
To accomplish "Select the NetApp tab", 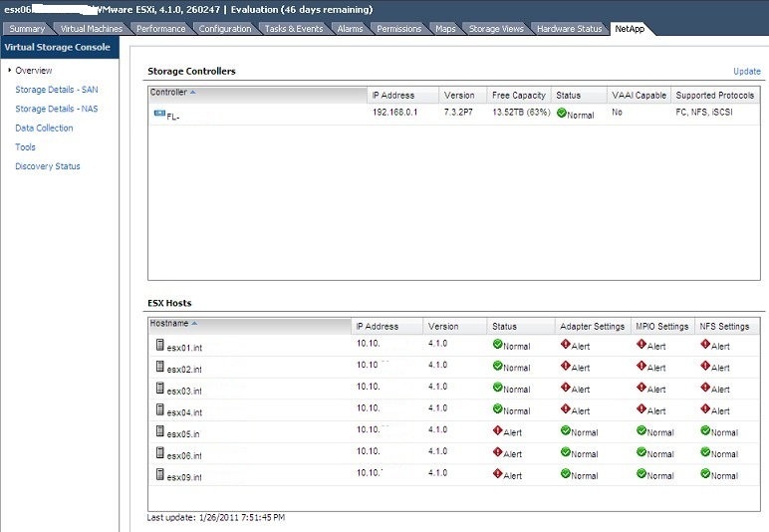I will tap(630, 29).
